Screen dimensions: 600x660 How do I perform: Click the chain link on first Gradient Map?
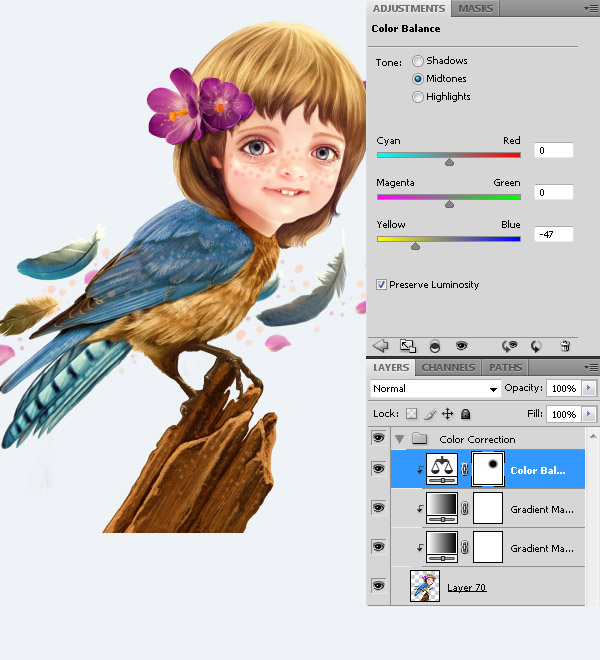coord(464,508)
